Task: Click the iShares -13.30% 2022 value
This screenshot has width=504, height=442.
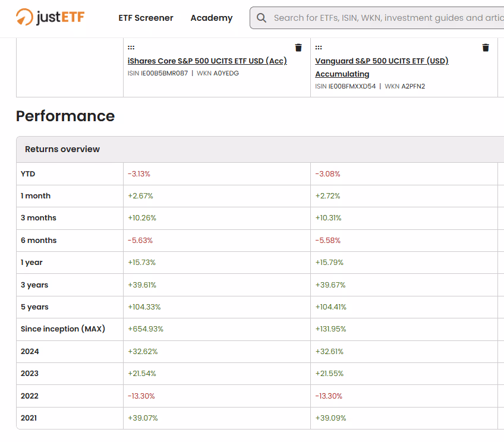Action: click(141, 396)
